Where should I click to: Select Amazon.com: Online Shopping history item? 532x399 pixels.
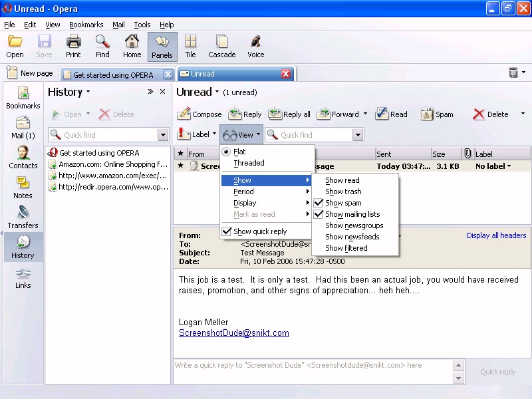[108, 164]
